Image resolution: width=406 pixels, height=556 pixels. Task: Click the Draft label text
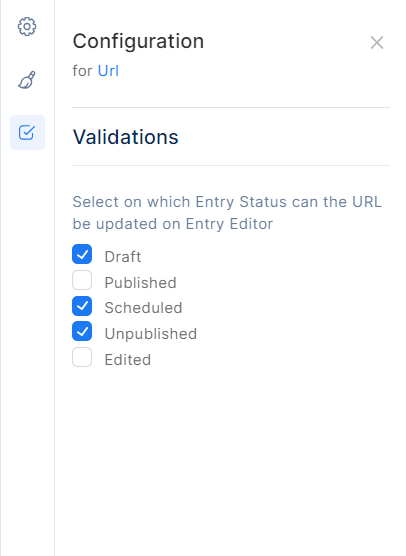click(123, 257)
